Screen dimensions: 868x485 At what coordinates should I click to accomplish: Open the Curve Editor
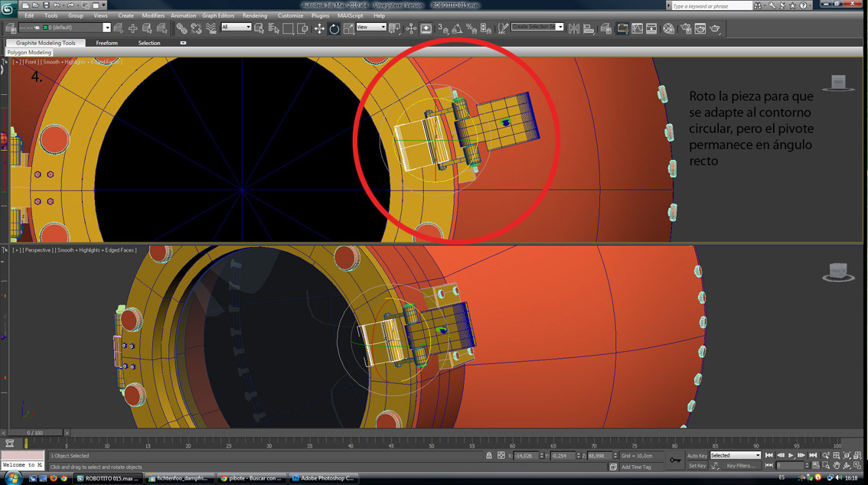point(637,28)
